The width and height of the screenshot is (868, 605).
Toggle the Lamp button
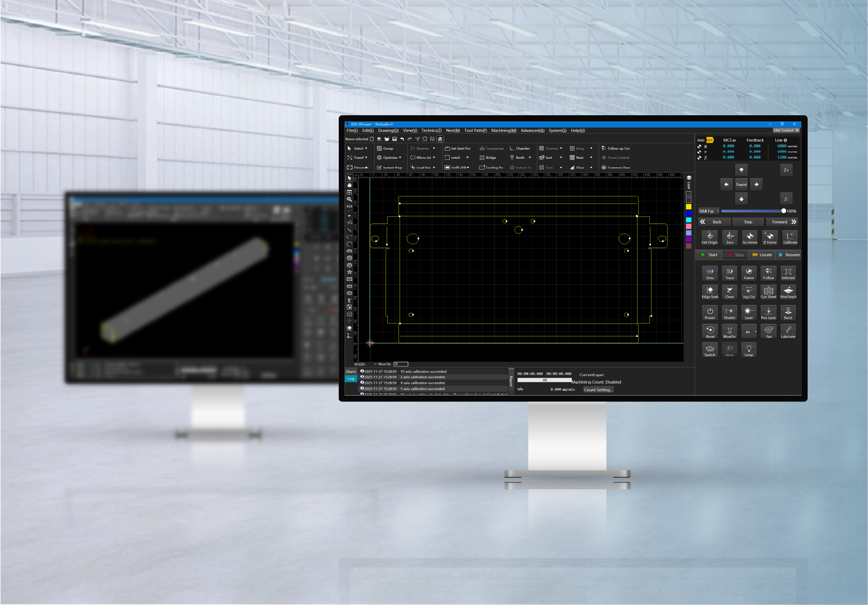748,350
